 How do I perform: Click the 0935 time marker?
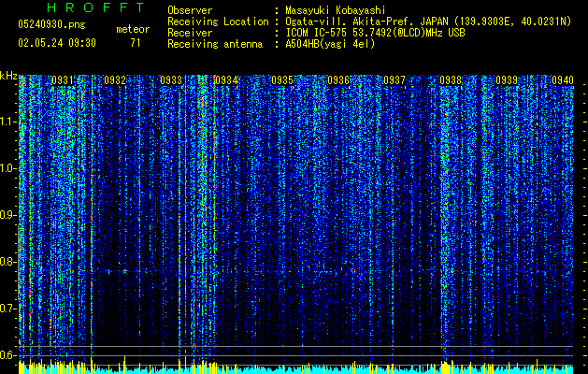click(282, 80)
